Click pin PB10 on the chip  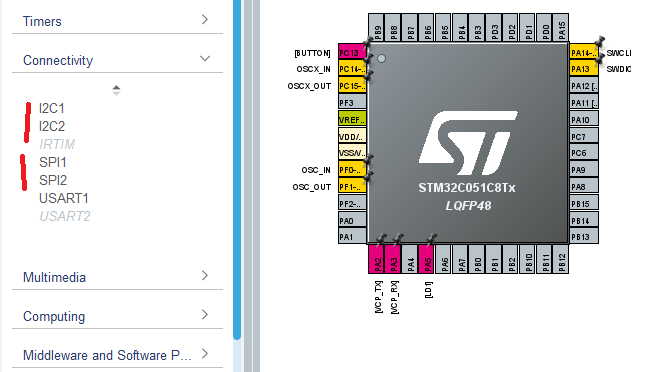click(527, 259)
